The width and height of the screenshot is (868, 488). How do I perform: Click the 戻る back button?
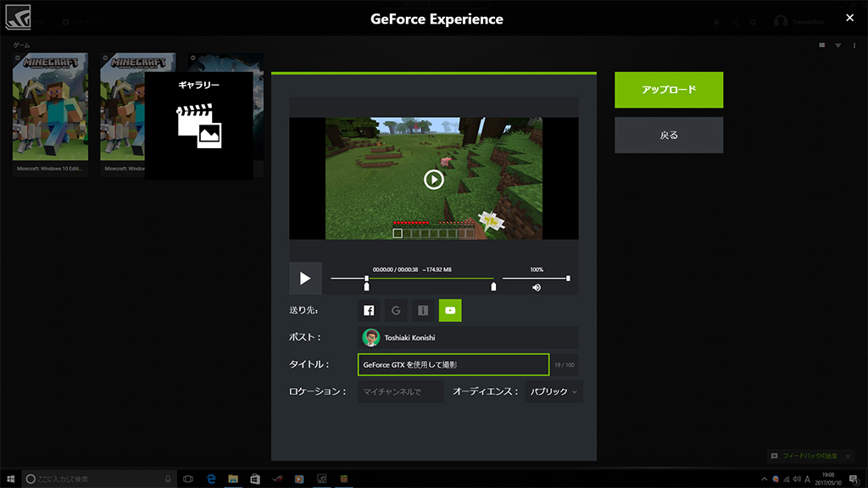click(x=669, y=135)
